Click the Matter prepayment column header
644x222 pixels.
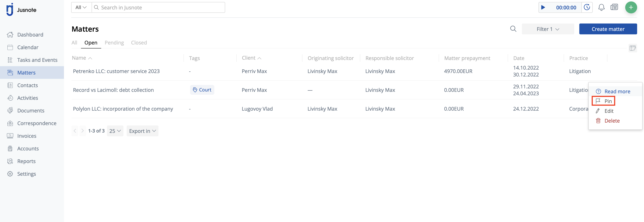pyautogui.click(x=467, y=58)
